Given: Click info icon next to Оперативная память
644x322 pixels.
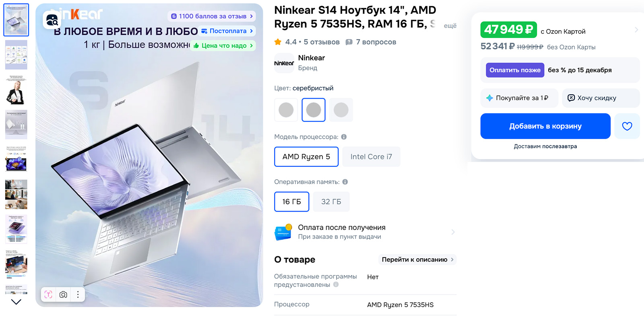Looking at the screenshot, I should [x=345, y=182].
